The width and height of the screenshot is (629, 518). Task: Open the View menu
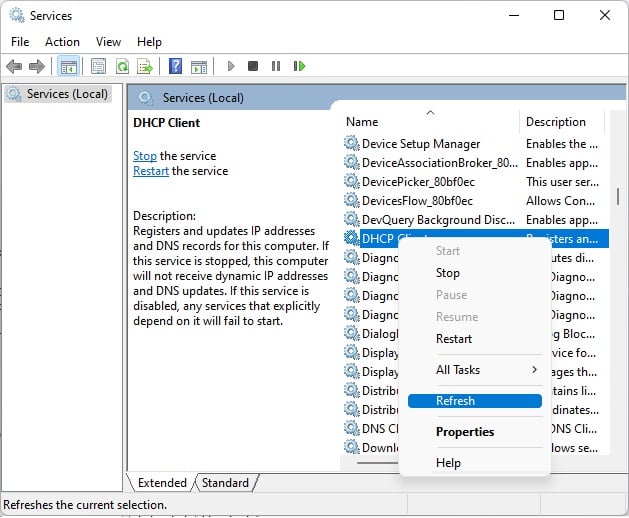(108, 42)
